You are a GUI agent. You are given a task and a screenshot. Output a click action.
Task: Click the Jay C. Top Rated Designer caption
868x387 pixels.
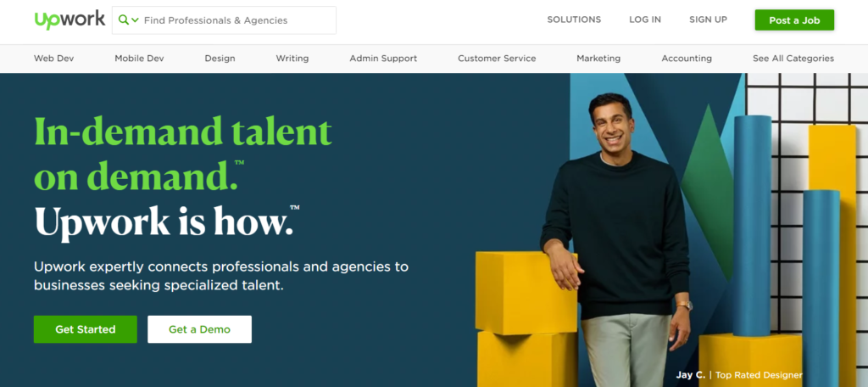click(738, 375)
